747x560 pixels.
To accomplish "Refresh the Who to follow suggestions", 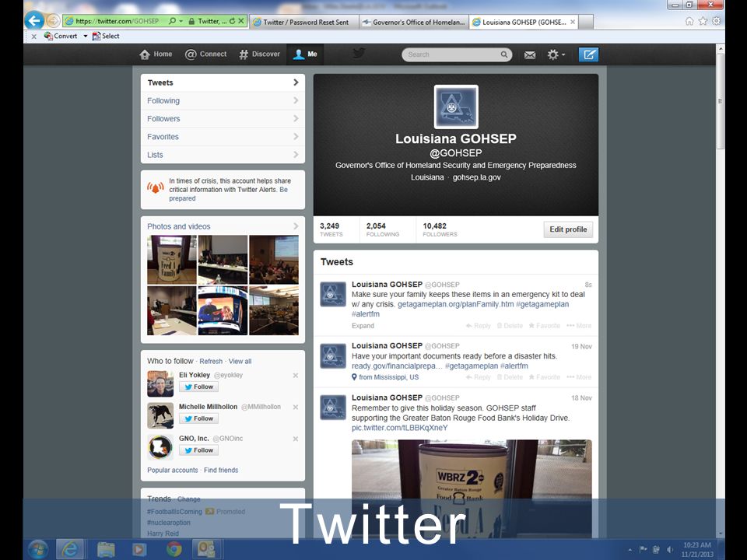I will pos(211,362).
